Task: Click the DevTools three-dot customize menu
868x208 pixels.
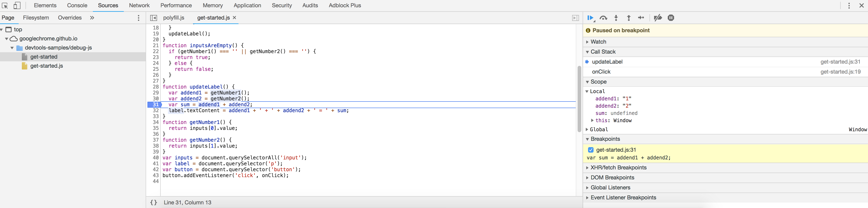Action: tap(849, 6)
